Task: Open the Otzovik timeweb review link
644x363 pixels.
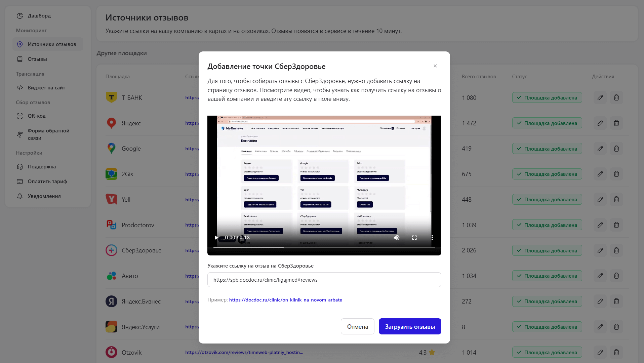Action: [x=244, y=352]
